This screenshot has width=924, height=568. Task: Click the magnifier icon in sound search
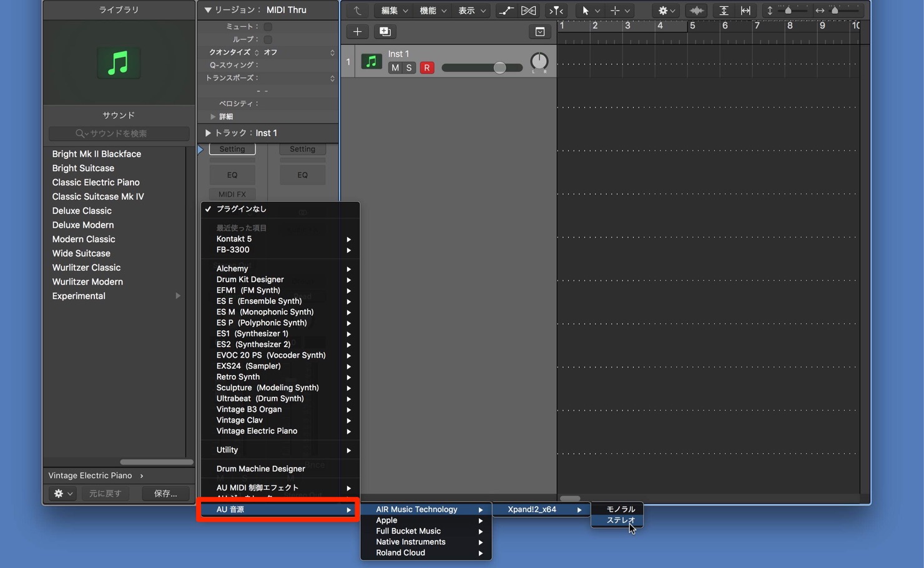tap(80, 134)
